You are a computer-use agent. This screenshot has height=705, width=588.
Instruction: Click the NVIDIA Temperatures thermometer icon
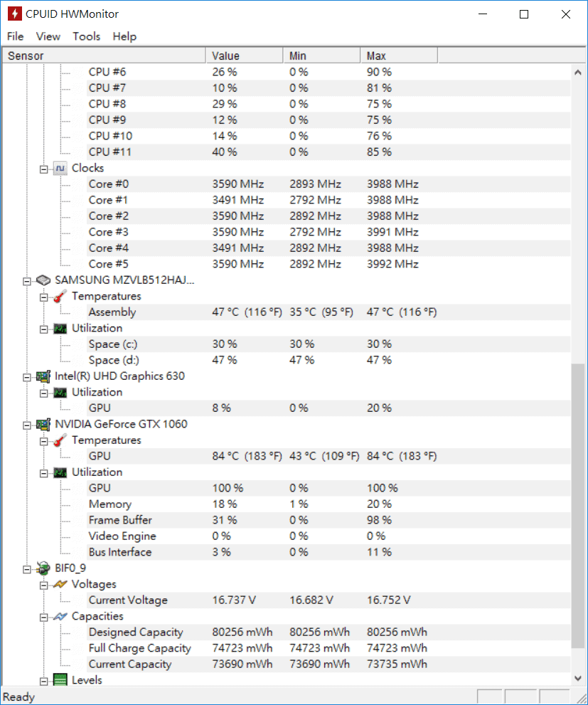(x=60, y=440)
